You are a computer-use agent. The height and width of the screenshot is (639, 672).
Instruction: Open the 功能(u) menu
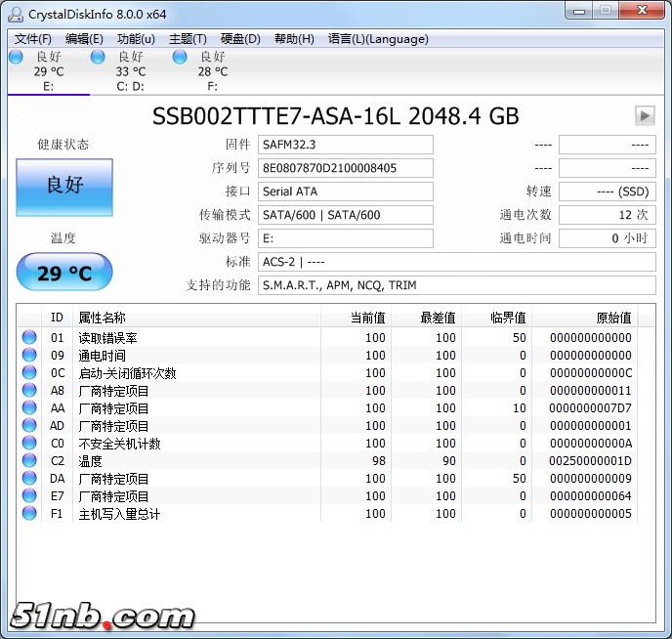click(136, 39)
